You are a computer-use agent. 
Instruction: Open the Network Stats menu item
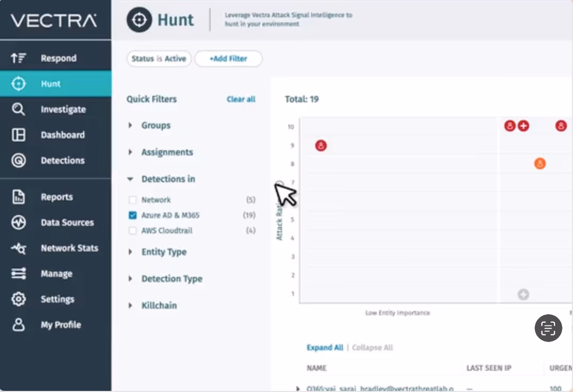click(55, 248)
